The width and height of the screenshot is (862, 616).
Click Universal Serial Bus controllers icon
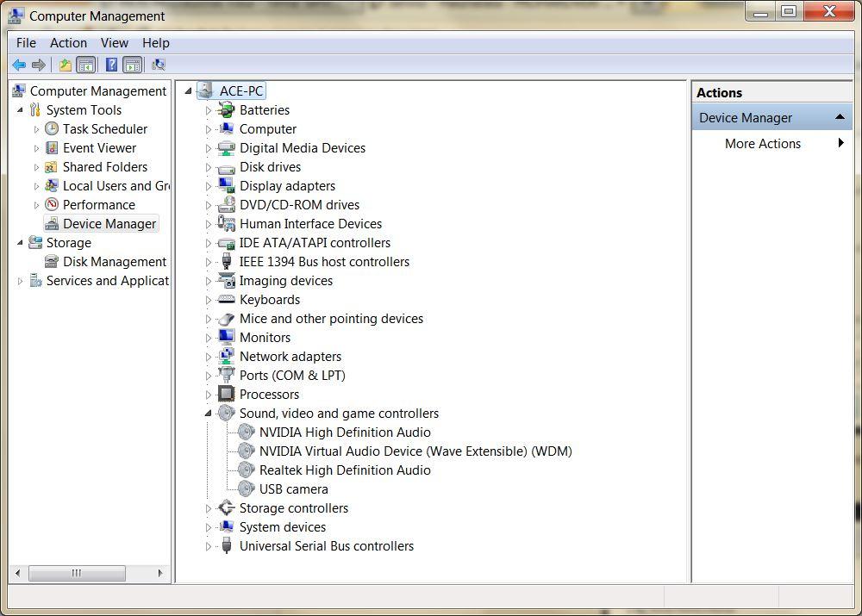point(226,545)
